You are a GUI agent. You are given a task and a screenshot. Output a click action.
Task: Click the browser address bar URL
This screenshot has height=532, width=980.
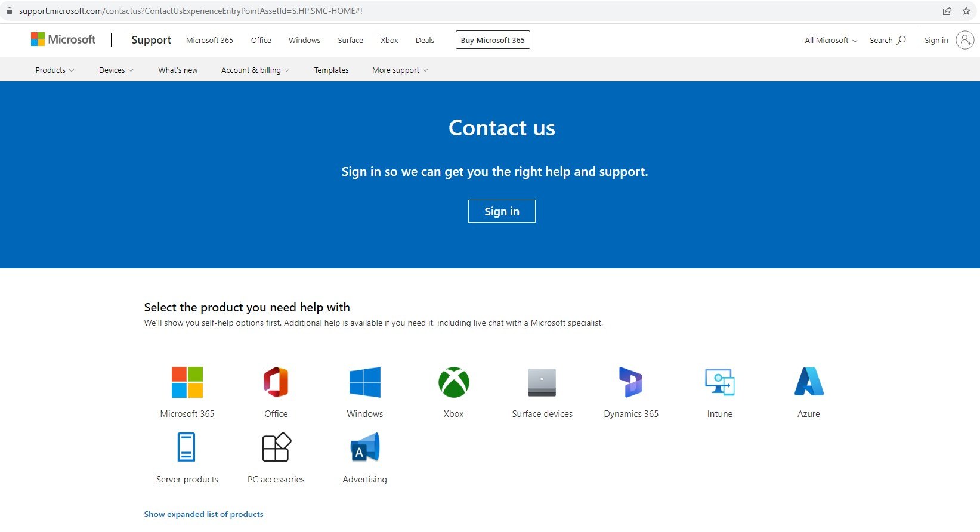[190, 11]
